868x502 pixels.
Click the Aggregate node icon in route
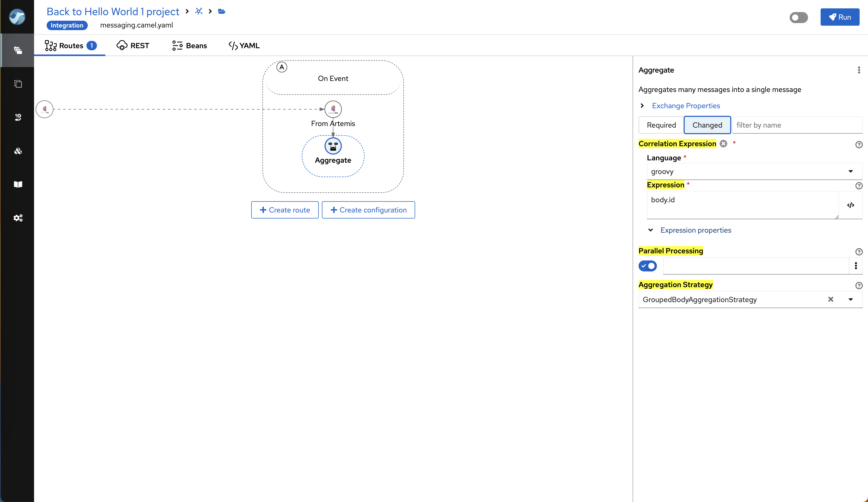click(333, 146)
